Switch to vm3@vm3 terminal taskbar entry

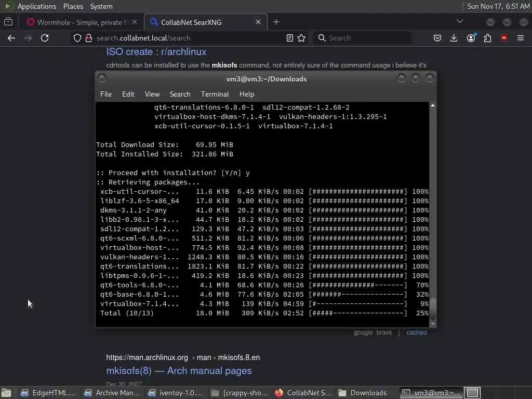(x=431, y=393)
